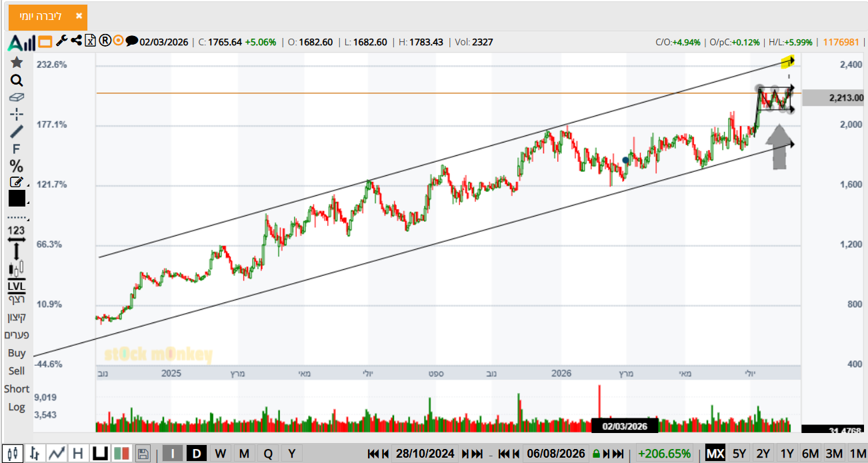
Task: Select the percent measurement tool
Action: [x=17, y=166]
